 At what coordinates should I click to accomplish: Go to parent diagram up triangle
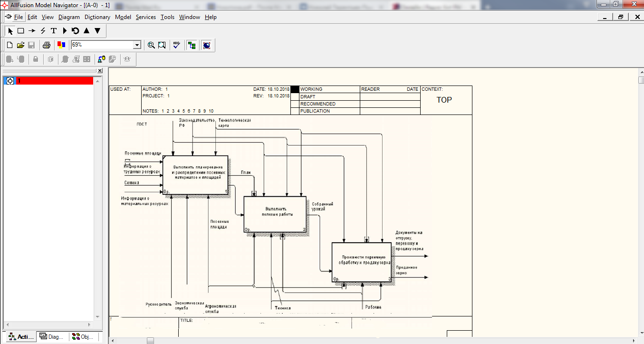point(87,31)
